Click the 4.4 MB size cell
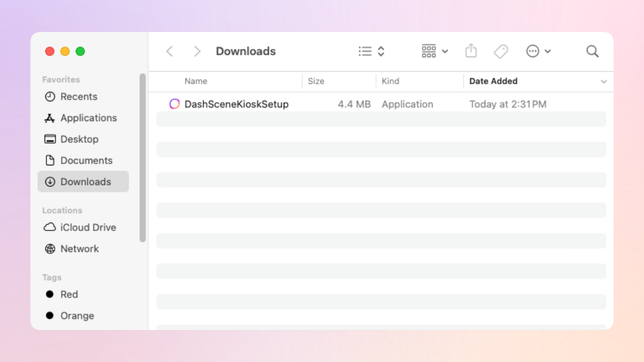644x362 pixels. pyautogui.click(x=354, y=104)
